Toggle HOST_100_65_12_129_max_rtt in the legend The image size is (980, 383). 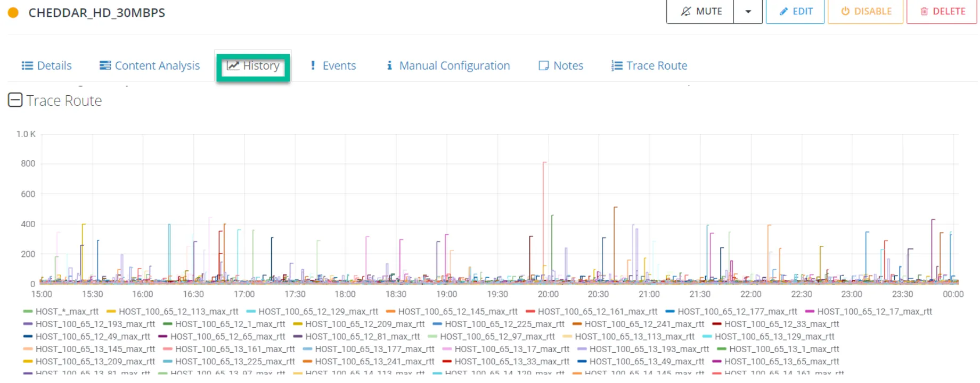pos(312,312)
